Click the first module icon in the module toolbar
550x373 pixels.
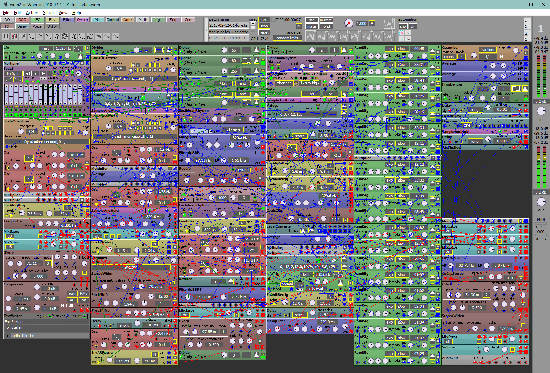6,36
